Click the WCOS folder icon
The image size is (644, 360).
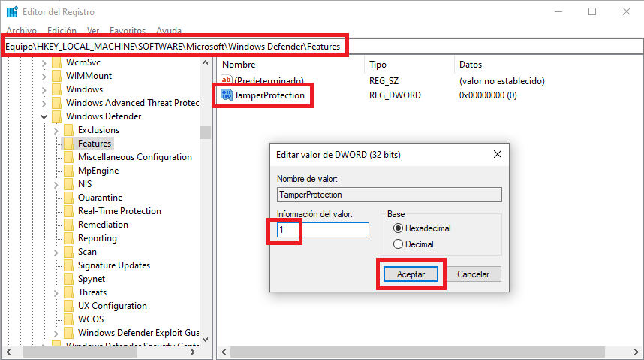pyautogui.click(x=69, y=319)
